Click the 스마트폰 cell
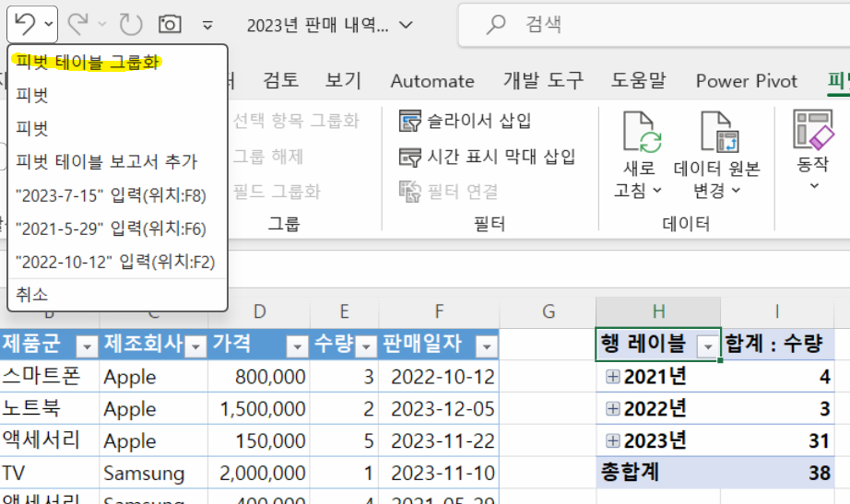This screenshot has width=850, height=504. [49, 377]
